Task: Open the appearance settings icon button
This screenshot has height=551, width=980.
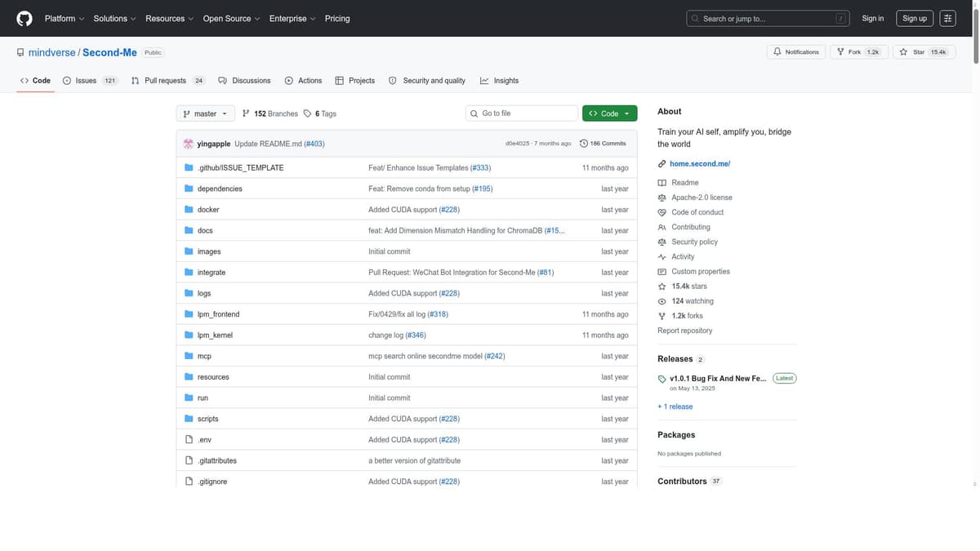Action: 947,18
